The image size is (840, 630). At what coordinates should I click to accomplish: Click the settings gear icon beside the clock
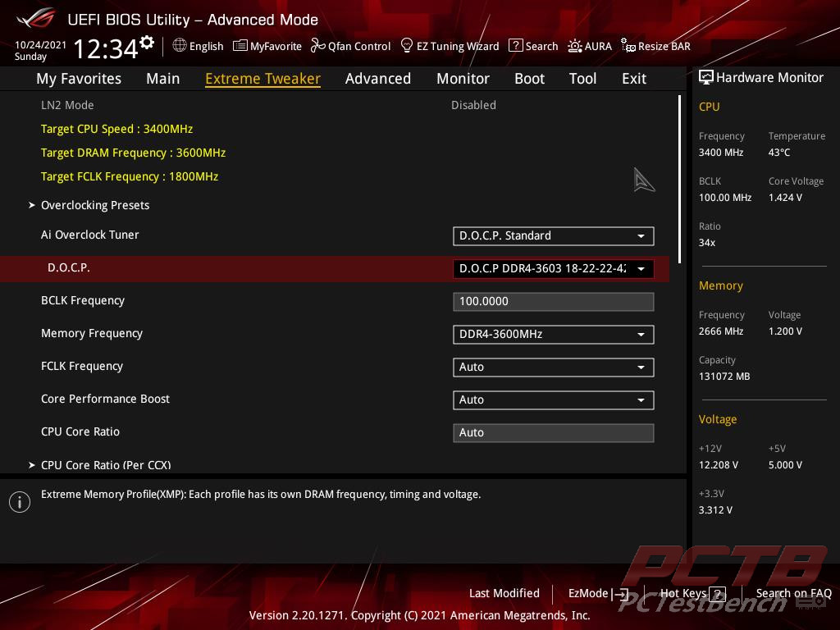[x=147, y=42]
